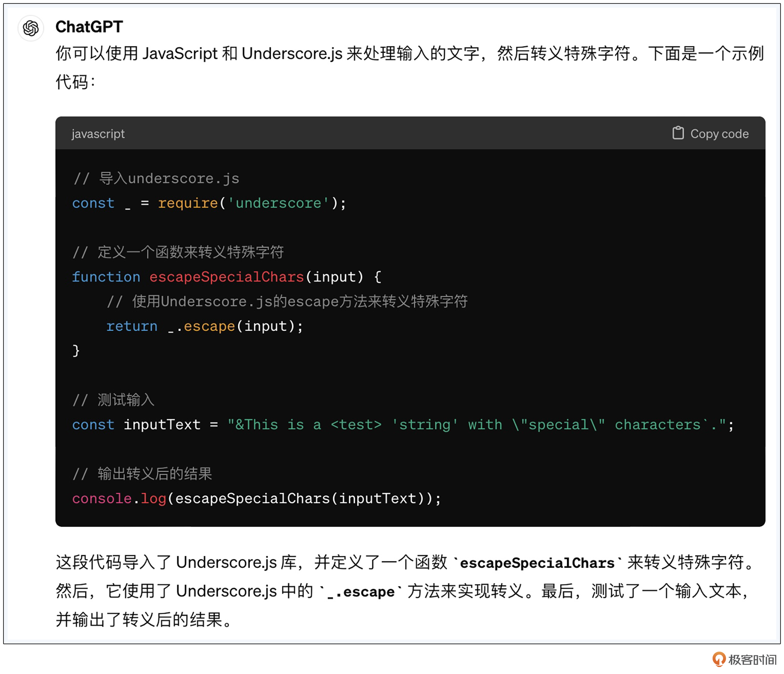Click the ChatGPT logo avatar
784x674 pixels.
click(31, 28)
